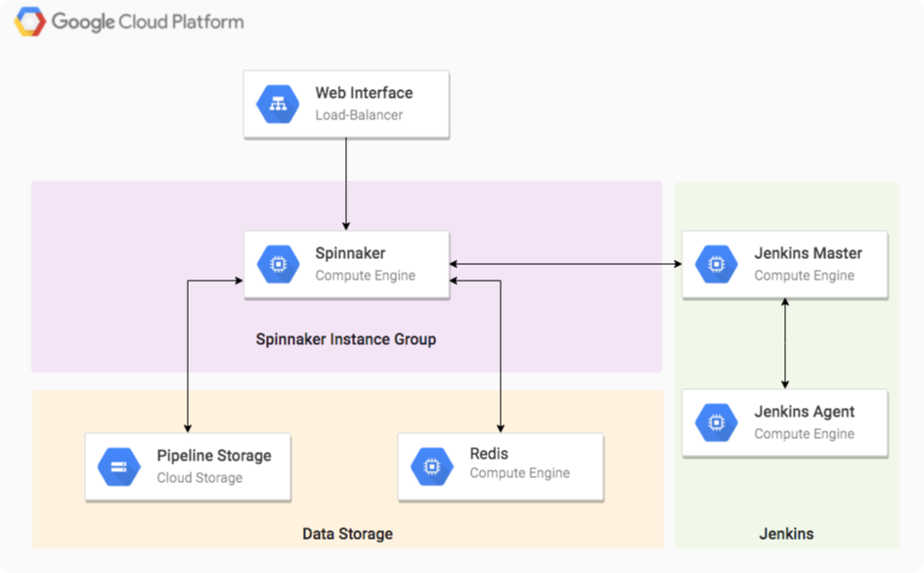Select 'Compute Engine' under Jenkins Agent
Screen dimensions: 924x573
[x=805, y=434]
